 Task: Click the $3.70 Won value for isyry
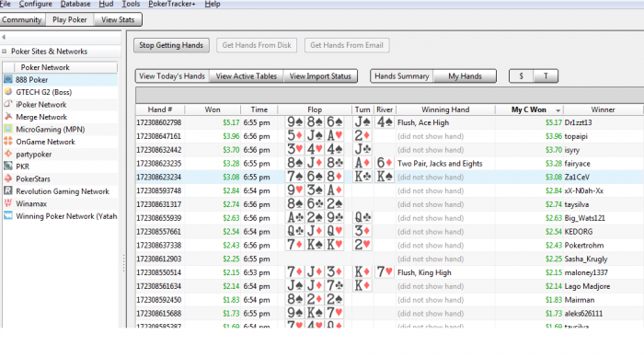[231, 150]
